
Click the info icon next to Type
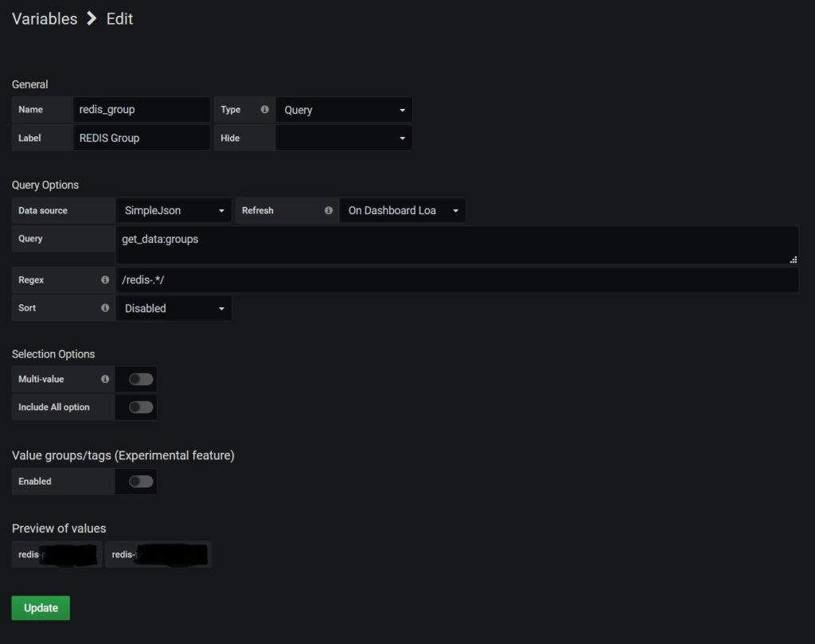click(x=264, y=109)
